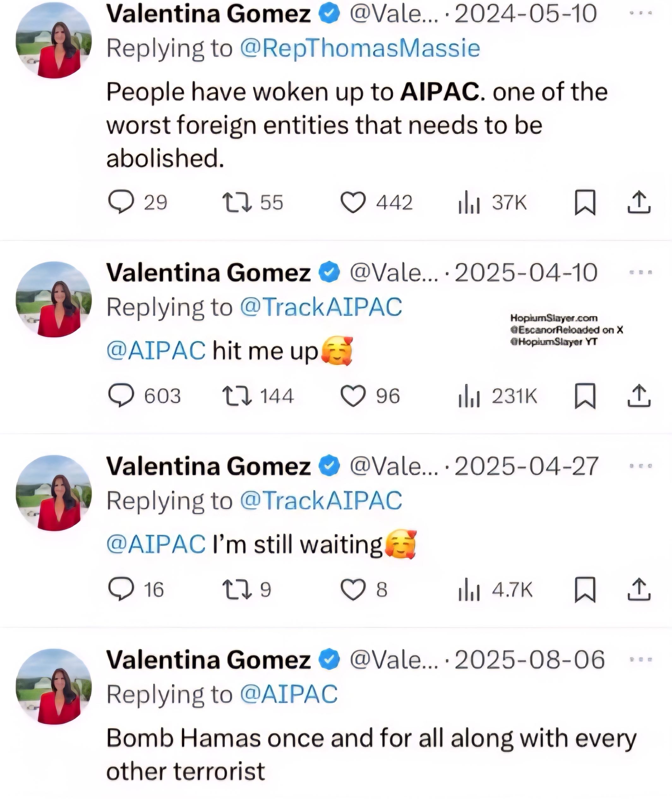The width and height of the screenshot is (672, 799).
Task: Open more options on 2024-05-10 tweet
Action: point(641,13)
